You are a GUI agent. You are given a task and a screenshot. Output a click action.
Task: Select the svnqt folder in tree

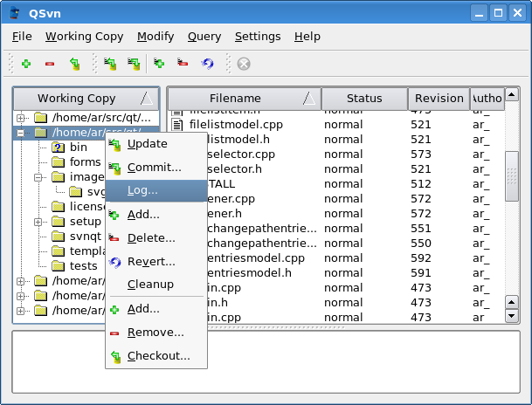click(x=86, y=237)
